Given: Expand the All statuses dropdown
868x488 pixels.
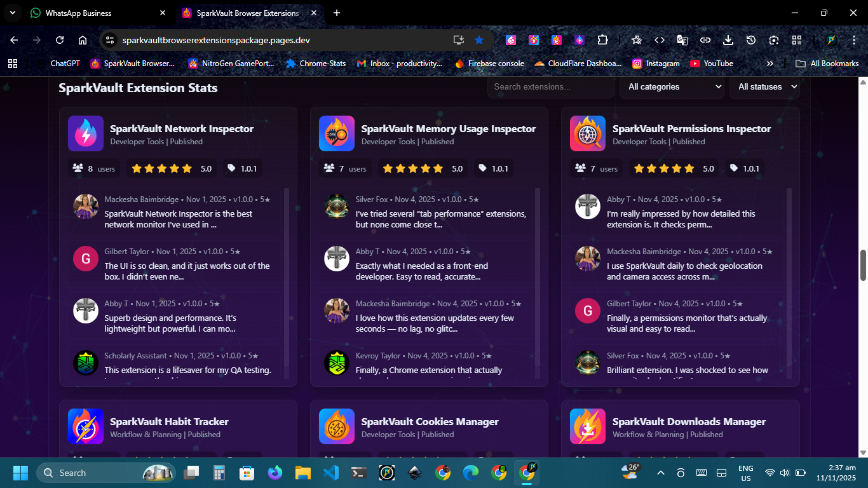Looking at the screenshot, I should tap(765, 86).
